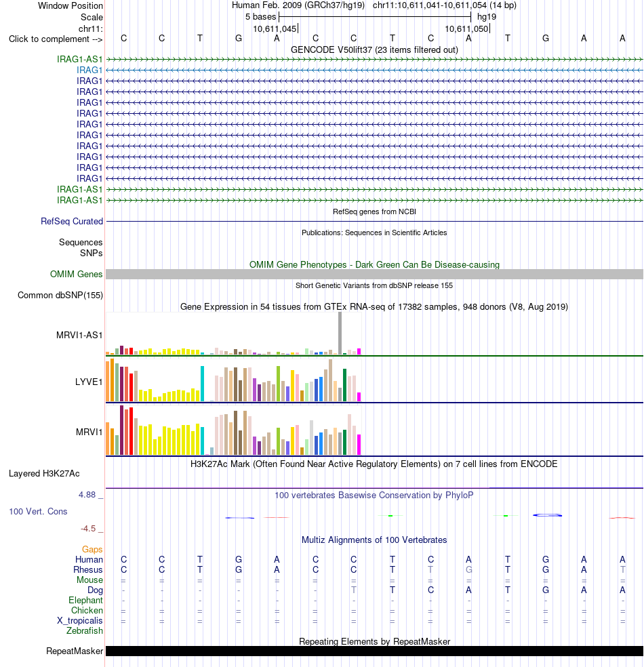
Task: Click the "100 Vert. Cons" track label
Action: 38,511
